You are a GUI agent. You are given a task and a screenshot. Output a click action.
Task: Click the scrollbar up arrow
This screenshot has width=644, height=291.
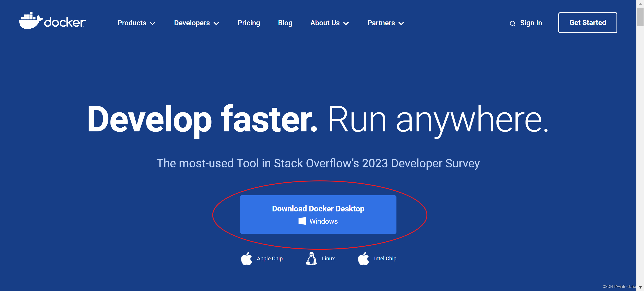coord(640,4)
